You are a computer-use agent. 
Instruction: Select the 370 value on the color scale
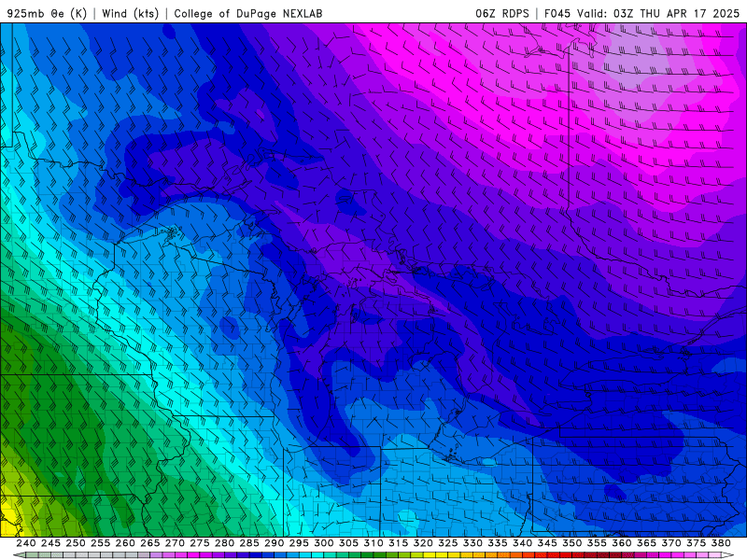pos(671,543)
